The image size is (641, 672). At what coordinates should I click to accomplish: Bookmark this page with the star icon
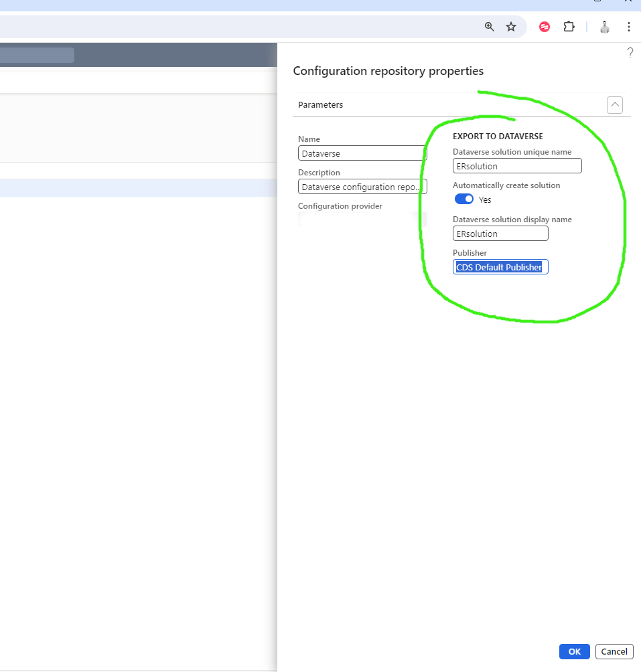511,27
